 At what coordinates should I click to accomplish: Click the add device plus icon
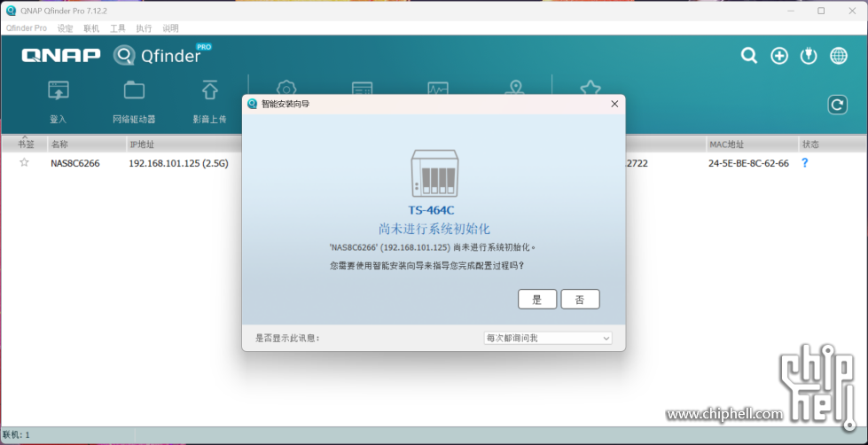click(x=779, y=55)
